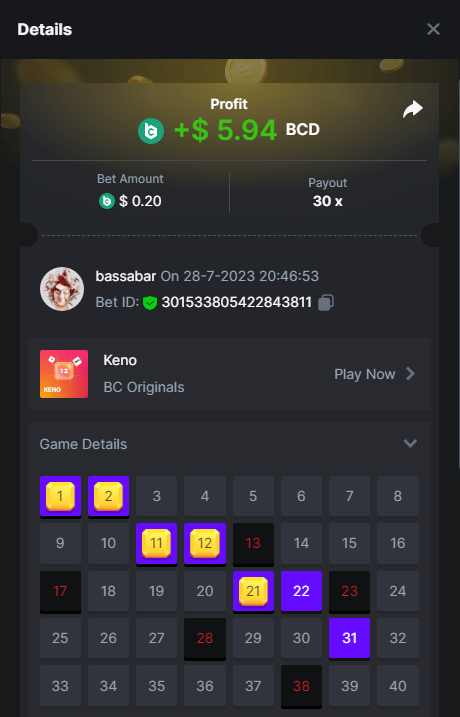Click the gem tile number 12
The height and width of the screenshot is (717, 460).
205,544
